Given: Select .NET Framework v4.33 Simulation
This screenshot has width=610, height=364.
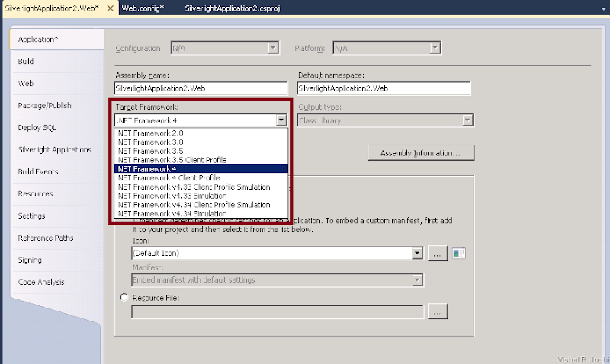Looking at the screenshot, I should tap(201, 196).
